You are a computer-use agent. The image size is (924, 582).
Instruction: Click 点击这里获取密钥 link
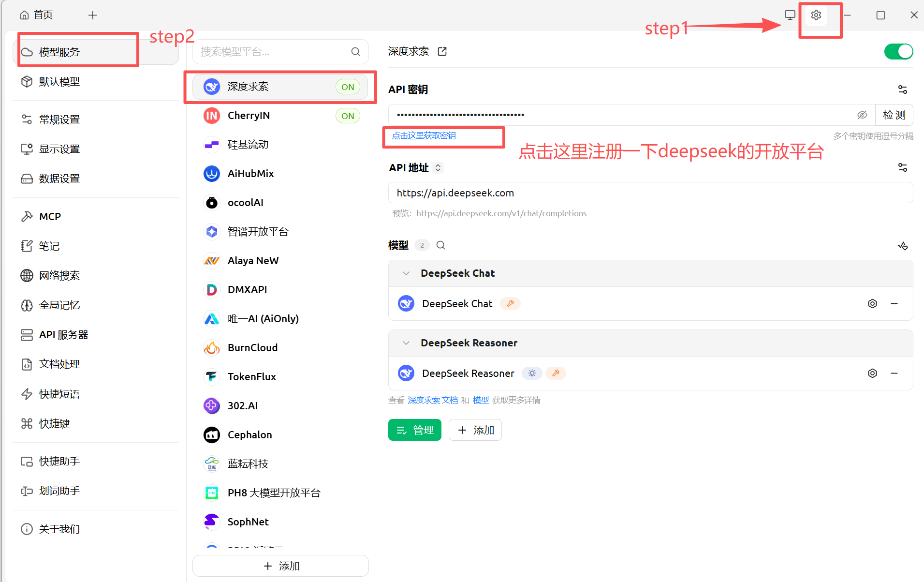click(424, 135)
